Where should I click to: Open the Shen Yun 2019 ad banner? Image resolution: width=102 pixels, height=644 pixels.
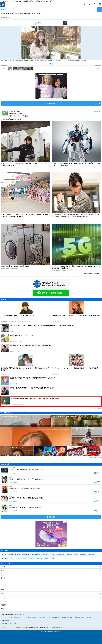(51, 534)
